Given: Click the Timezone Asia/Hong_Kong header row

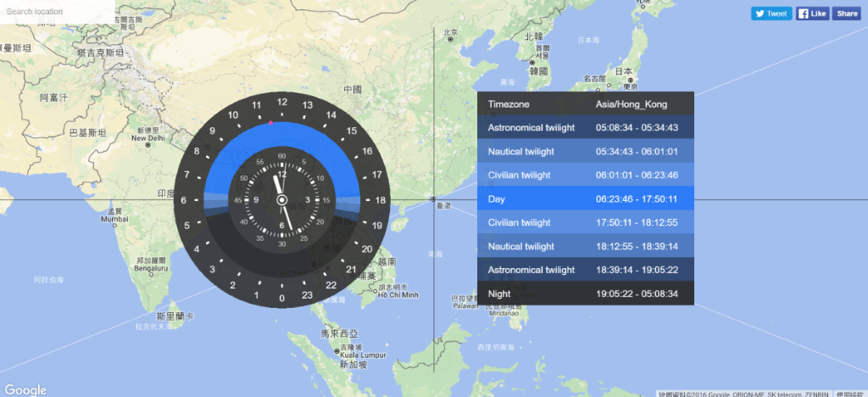Looking at the screenshot, I should [x=585, y=103].
